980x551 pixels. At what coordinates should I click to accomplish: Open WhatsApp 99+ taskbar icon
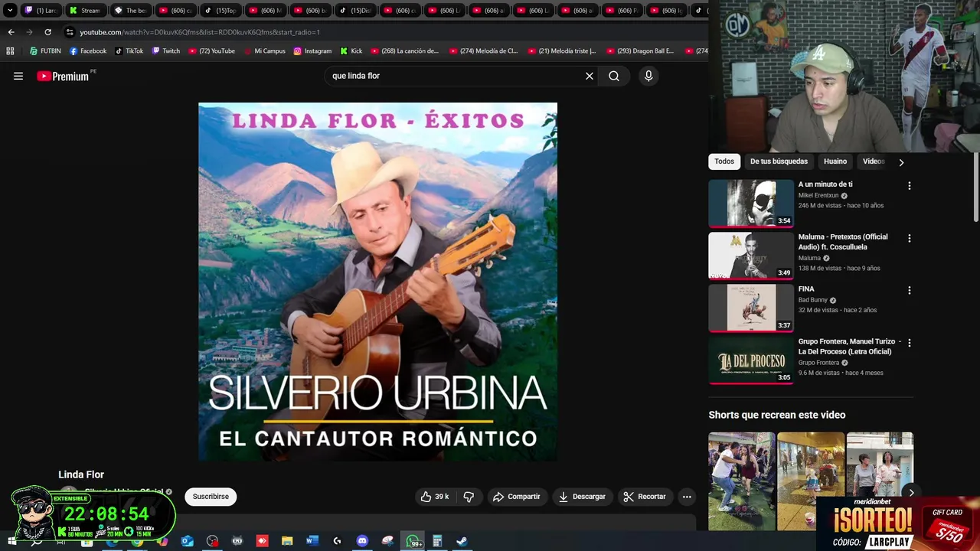pyautogui.click(x=413, y=541)
